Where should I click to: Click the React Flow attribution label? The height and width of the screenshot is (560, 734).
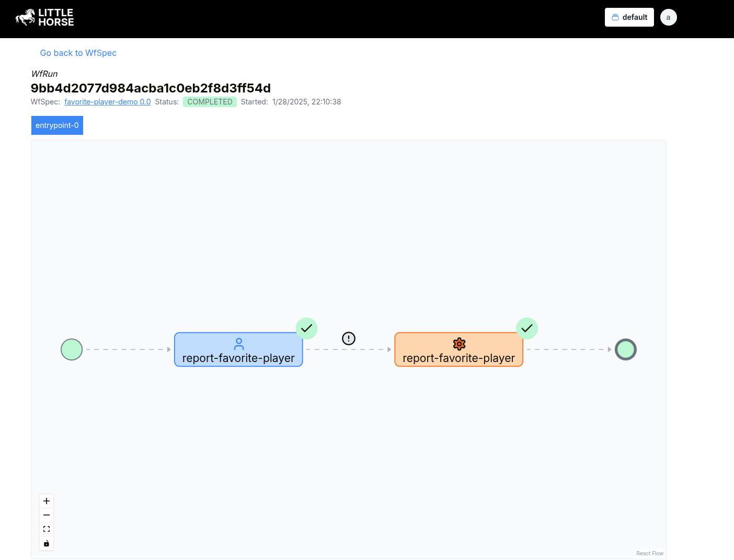pos(649,553)
